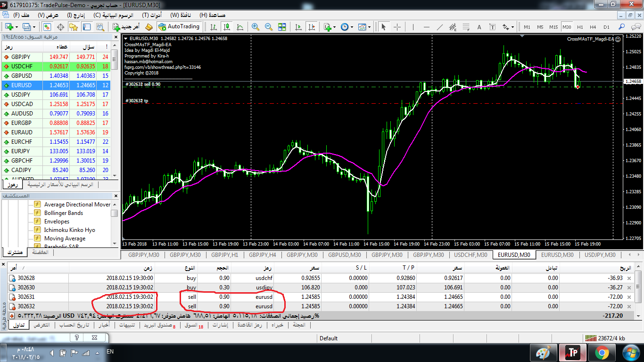Switch timeframe to D1

pos(606,27)
